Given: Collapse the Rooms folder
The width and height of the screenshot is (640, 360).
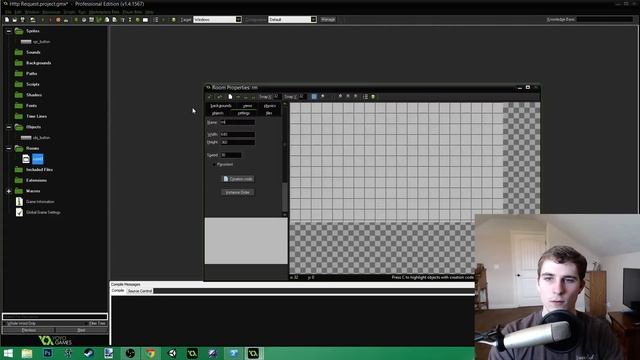Looking at the screenshot, I should point(9,149).
